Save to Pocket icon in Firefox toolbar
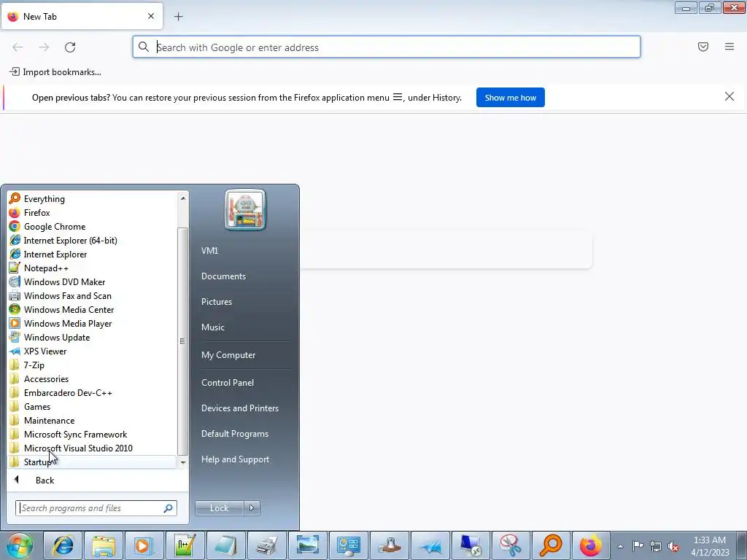 pos(703,47)
